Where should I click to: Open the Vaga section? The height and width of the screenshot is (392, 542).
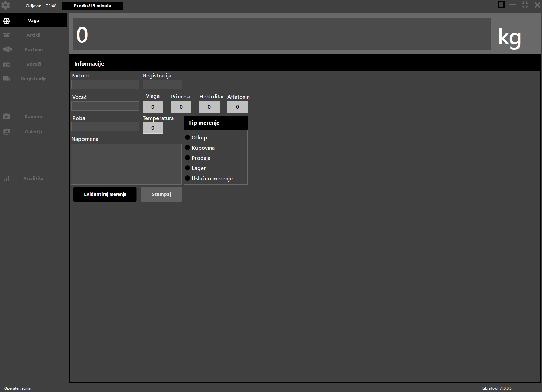pos(33,20)
